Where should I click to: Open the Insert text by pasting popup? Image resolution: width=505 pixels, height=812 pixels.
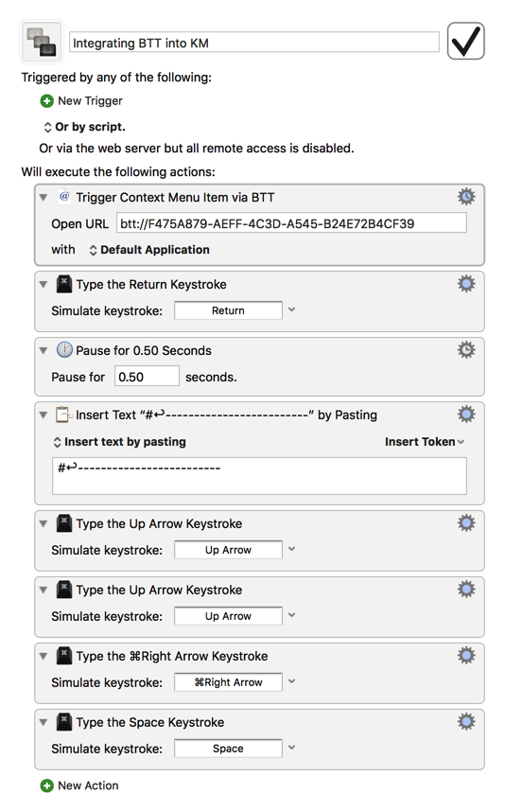click(119, 442)
